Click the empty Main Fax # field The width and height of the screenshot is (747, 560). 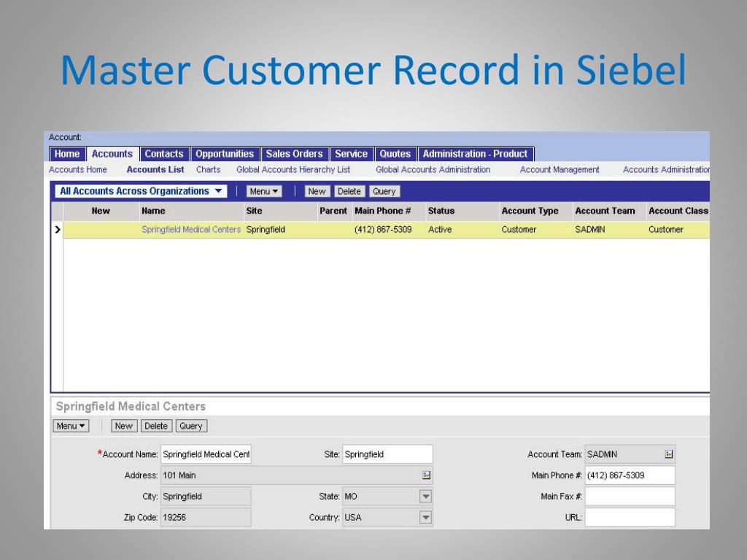click(x=630, y=496)
